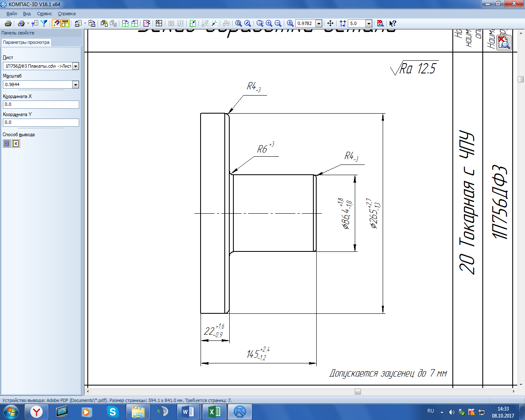The image size is (525, 420).
Task: Open the Вид menu
Action: [27, 14]
